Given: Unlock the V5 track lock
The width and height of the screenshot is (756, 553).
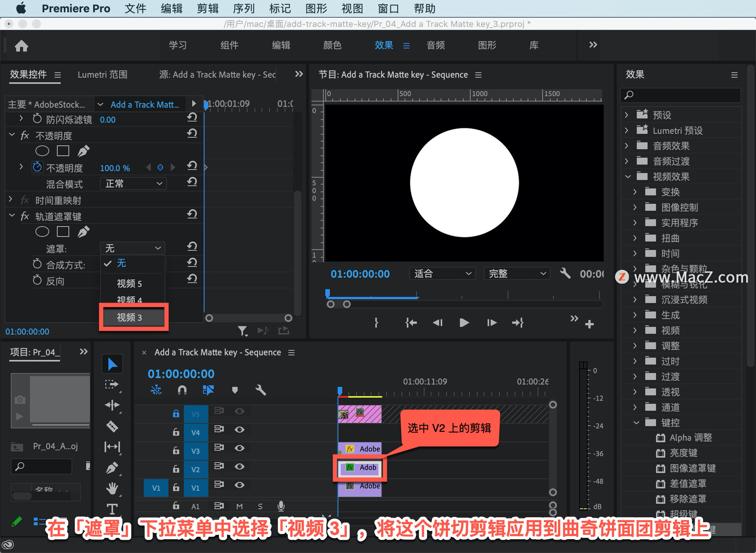Looking at the screenshot, I should [176, 414].
